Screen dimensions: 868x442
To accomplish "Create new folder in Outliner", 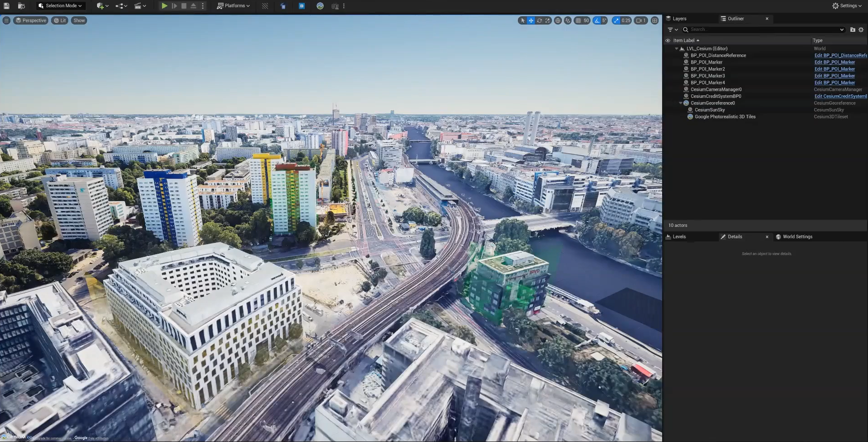I will 853,29.
